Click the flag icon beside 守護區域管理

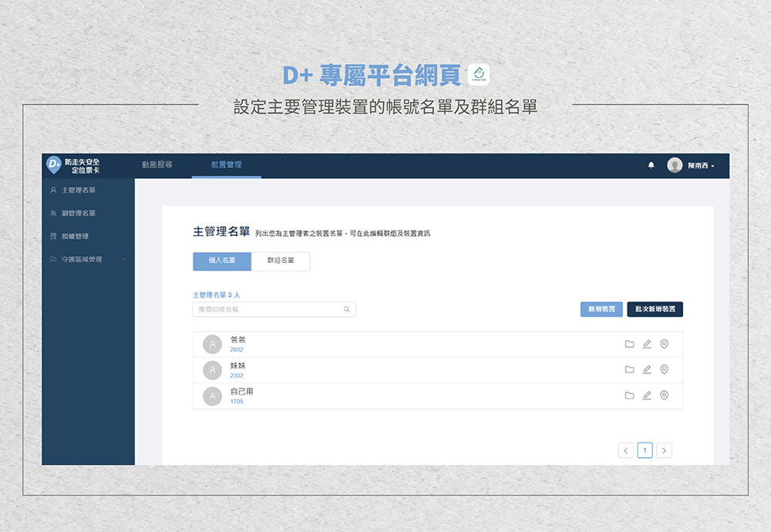(53, 260)
